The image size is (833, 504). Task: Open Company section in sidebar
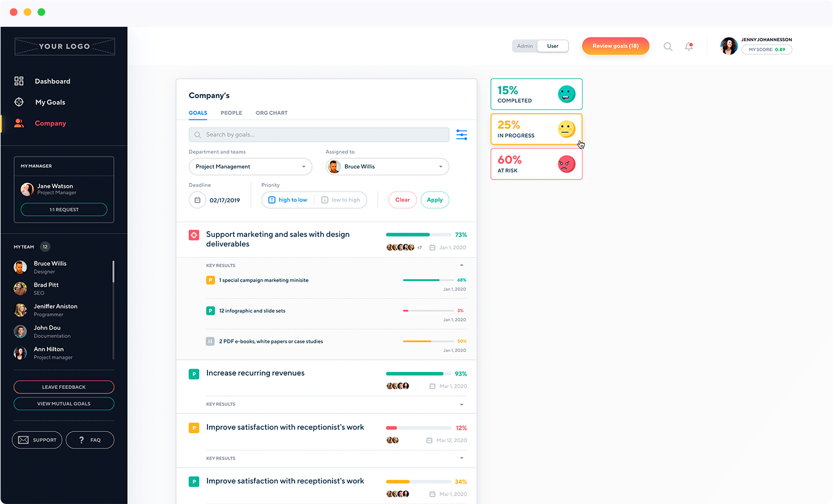[x=50, y=124]
